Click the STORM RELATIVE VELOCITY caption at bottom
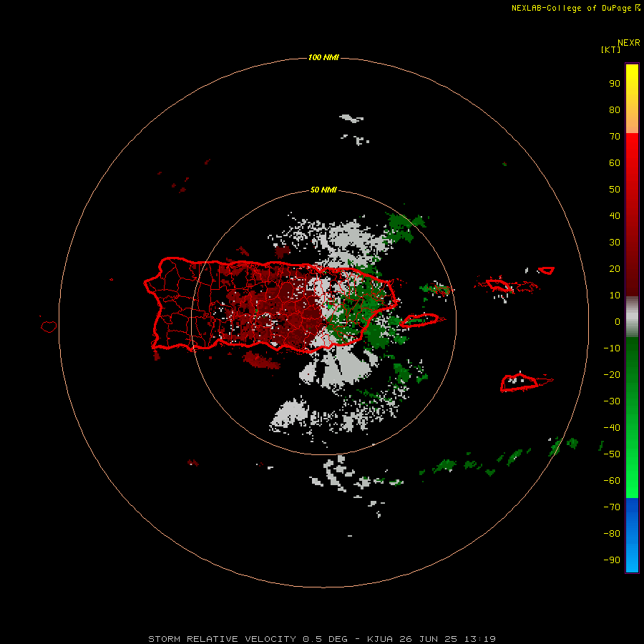The image size is (644, 644). 321,639
